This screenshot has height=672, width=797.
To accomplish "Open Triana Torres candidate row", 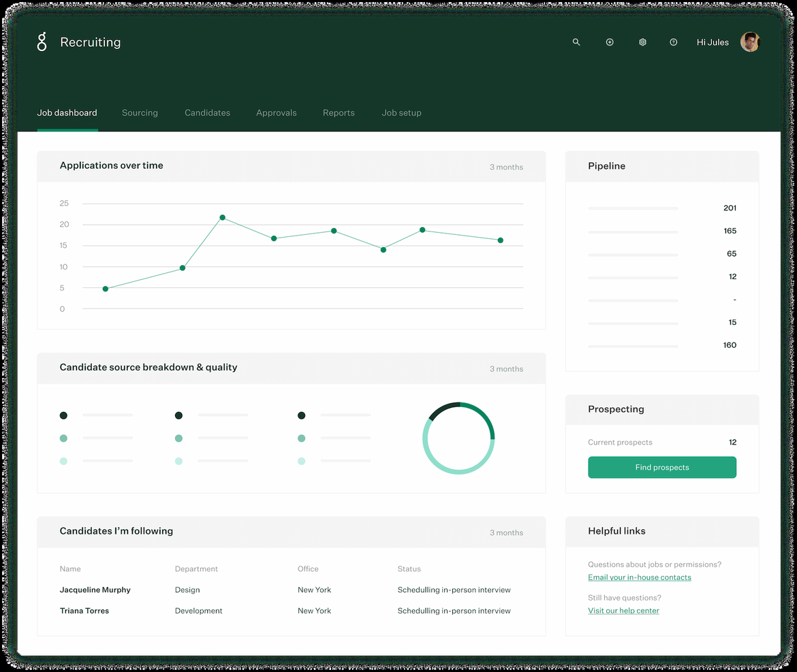I will (x=84, y=611).
